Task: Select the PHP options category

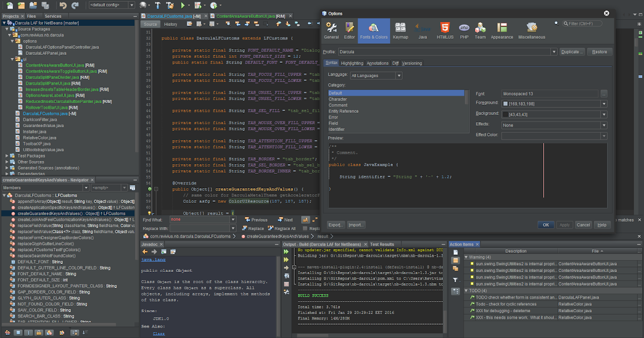Action: [x=463, y=30]
